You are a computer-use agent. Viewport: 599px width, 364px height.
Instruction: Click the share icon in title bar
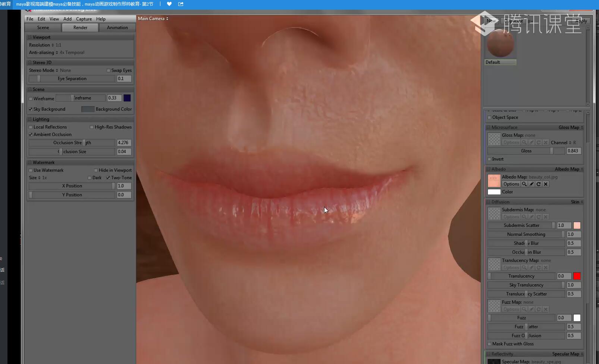181,4
